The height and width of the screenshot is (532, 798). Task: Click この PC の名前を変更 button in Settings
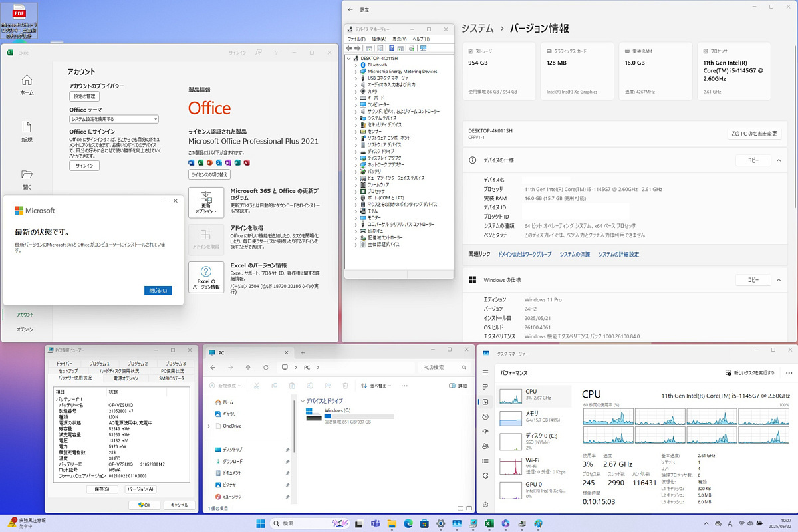click(754, 134)
